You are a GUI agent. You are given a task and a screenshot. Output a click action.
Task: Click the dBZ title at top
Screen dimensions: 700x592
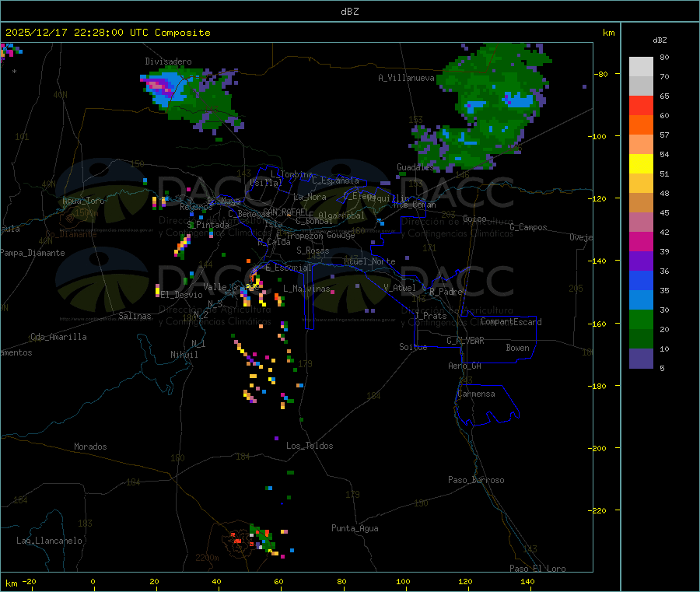[349, 12]
